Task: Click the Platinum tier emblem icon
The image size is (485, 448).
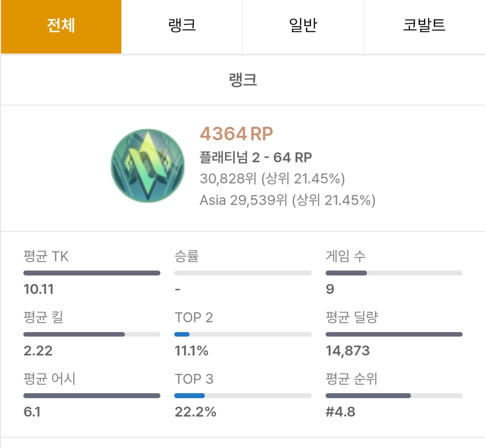Action: (147, 167)
